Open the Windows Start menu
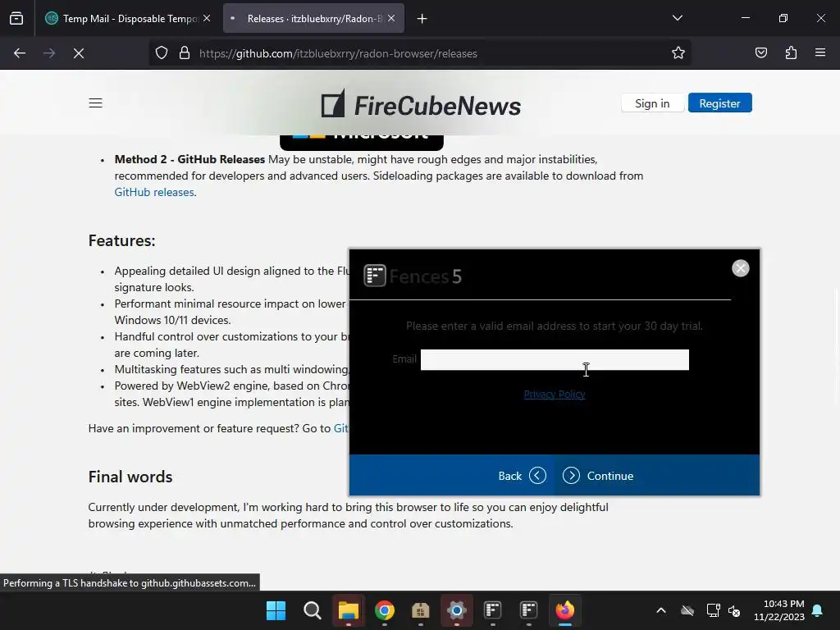The width and height of the screenshot is (840, 630). (x=276, y=610)
